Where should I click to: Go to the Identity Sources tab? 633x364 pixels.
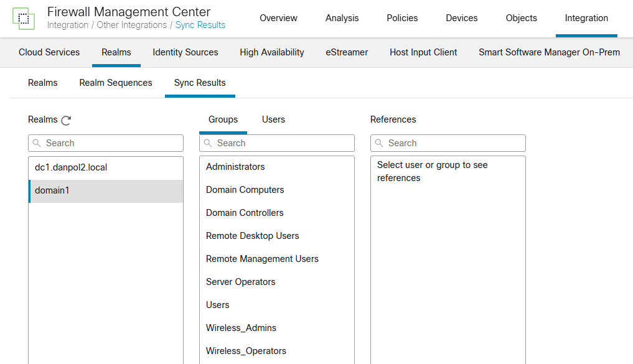pyautogui.click(x=185, y=52)
